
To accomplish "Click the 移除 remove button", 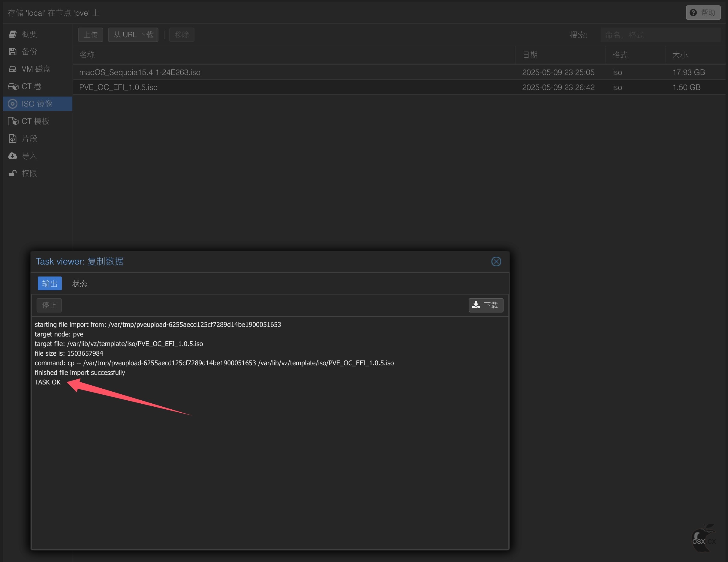I will pos(182,35).
